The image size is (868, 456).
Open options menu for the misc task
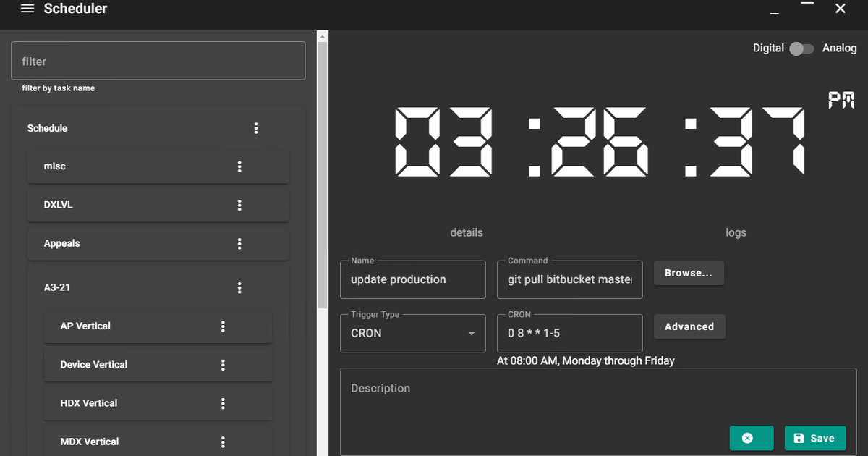(239, 166)
